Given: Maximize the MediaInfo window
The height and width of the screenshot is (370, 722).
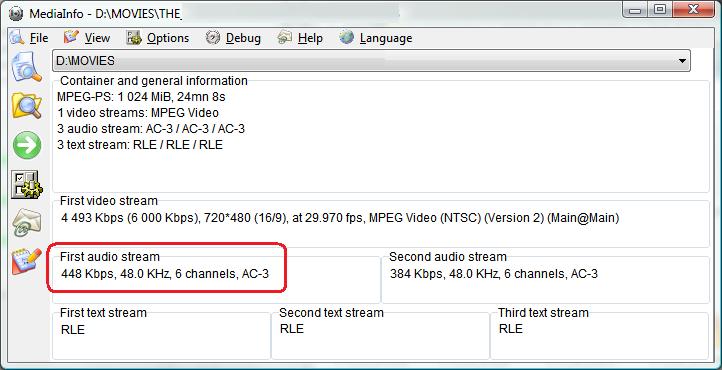Looking at the screenshot, I should (660, 9).
